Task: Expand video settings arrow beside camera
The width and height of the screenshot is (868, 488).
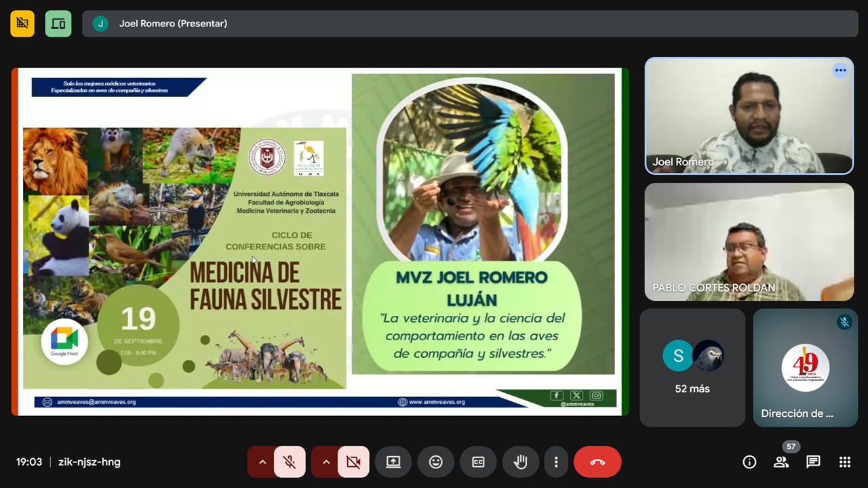Action: [x=325, y=462]
